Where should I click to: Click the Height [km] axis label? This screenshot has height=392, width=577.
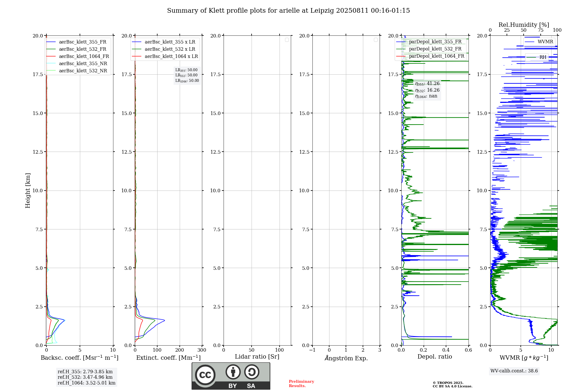click(28, 191)
